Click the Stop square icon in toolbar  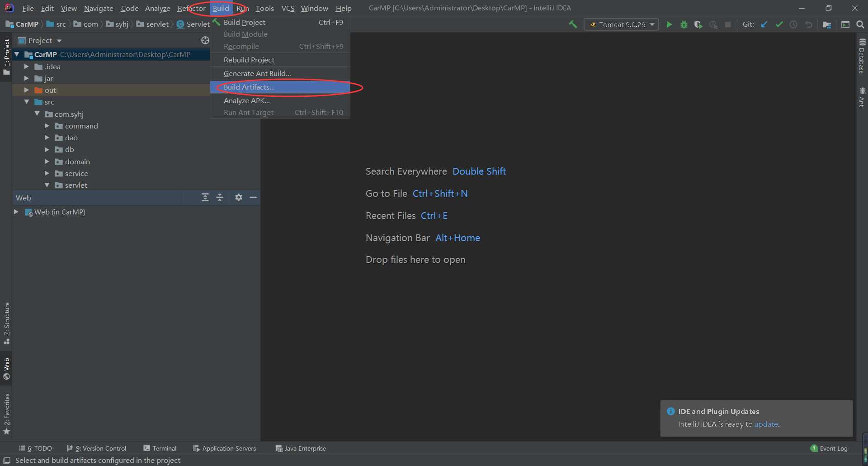pyautogui.click(x=728, y=24)
